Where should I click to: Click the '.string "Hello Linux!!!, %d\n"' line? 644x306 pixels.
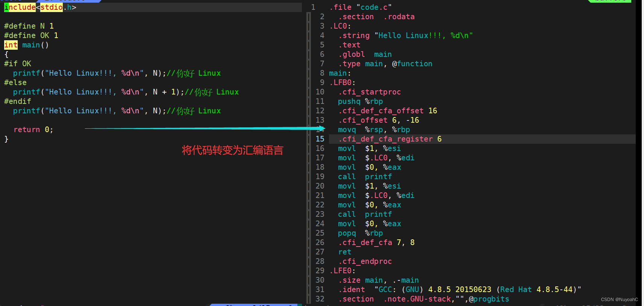click(x=405, y=35)
